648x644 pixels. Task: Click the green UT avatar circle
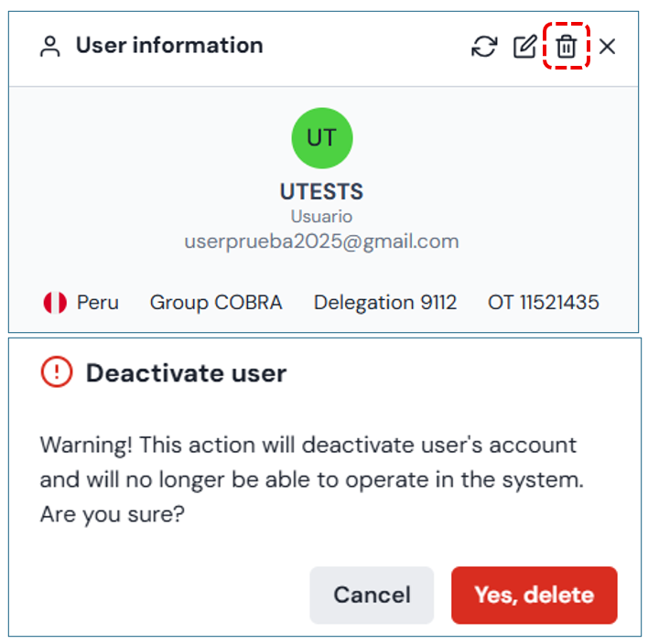pos(321,138)
